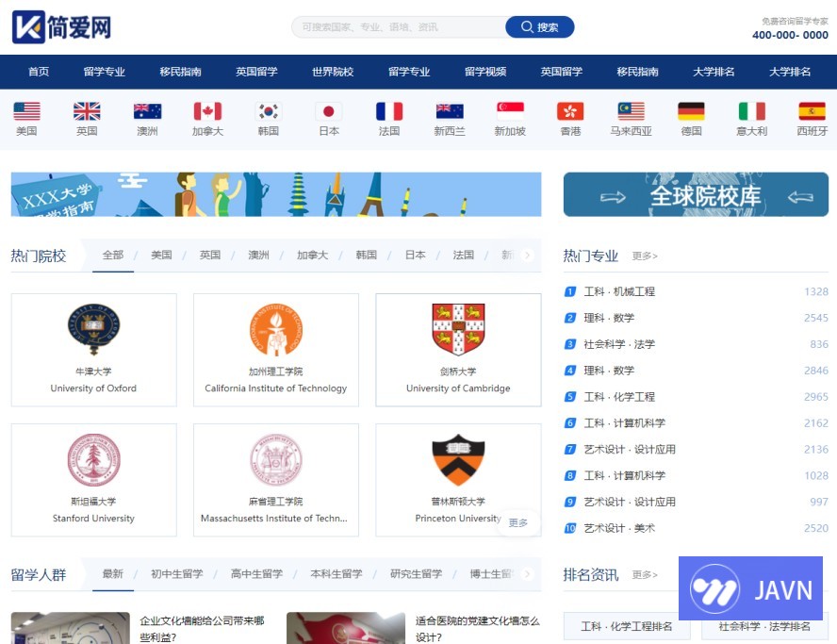This screenshot has width=837, height=644.
Task: Open article 适合医院的党建文化墙怎么设计
Action: (x=478, y=629)
